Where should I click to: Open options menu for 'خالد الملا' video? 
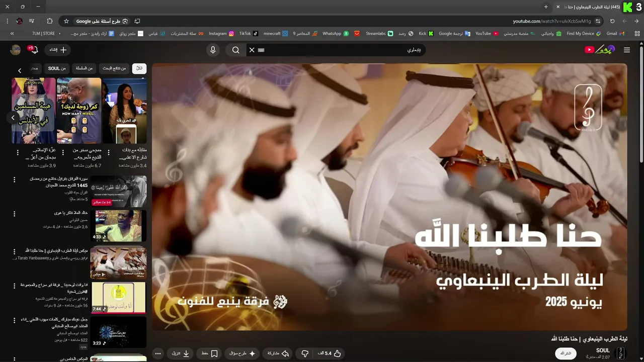click(x=14, y=214)
